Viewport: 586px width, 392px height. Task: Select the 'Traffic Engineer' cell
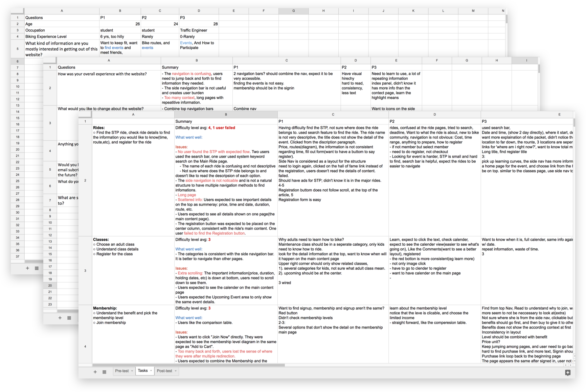(x=199, y=30)
